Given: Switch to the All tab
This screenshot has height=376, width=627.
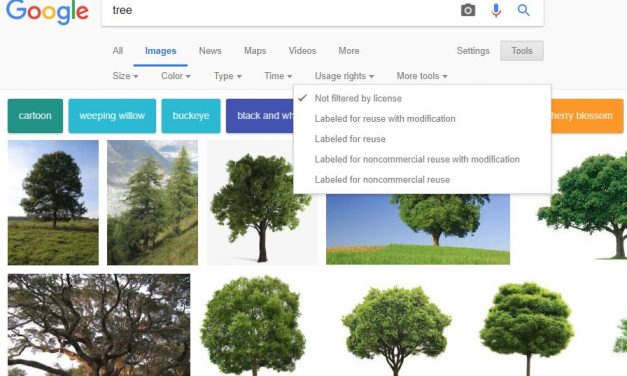Looking at the screenshot, I should click(118, 51).
